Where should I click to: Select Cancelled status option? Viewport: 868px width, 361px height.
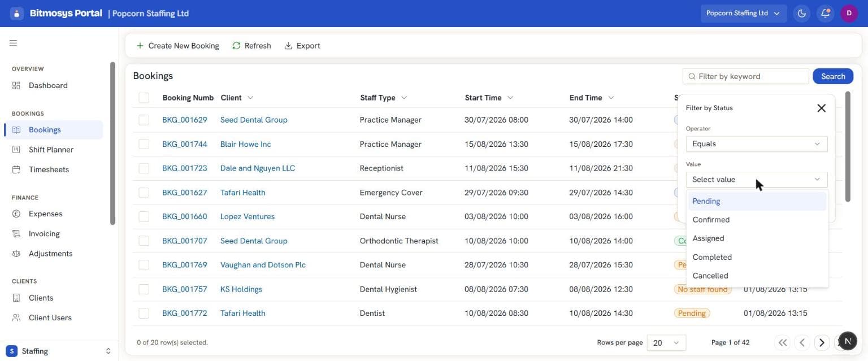pyautogui.click(x=757, y=276)
